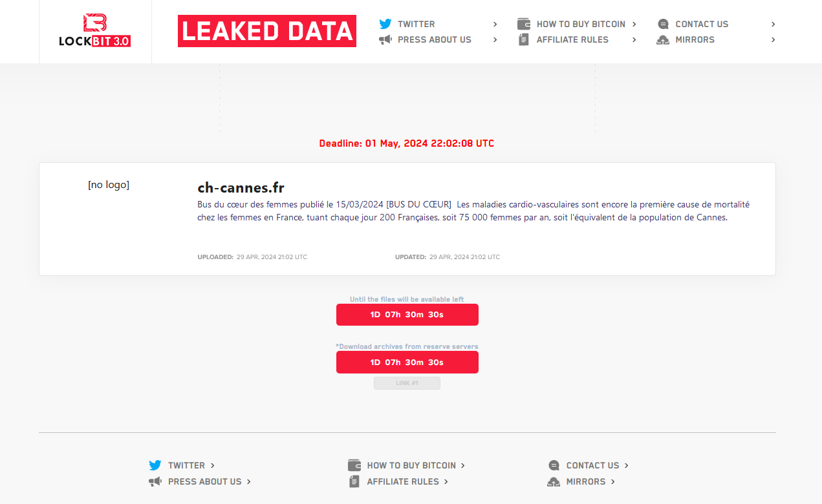Select the megaphone icon beside Press About Us

[x=385, y=39]
